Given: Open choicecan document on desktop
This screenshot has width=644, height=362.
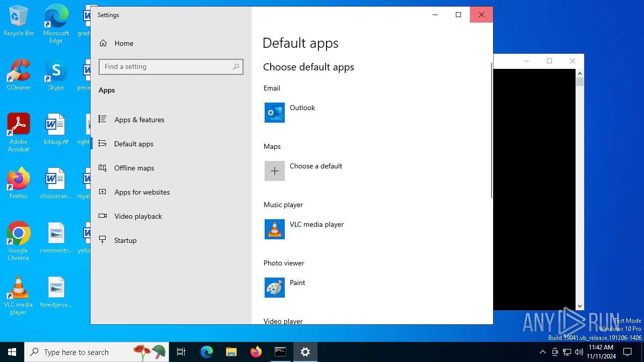Looking at the screenshot, I should tap(56, 184).
